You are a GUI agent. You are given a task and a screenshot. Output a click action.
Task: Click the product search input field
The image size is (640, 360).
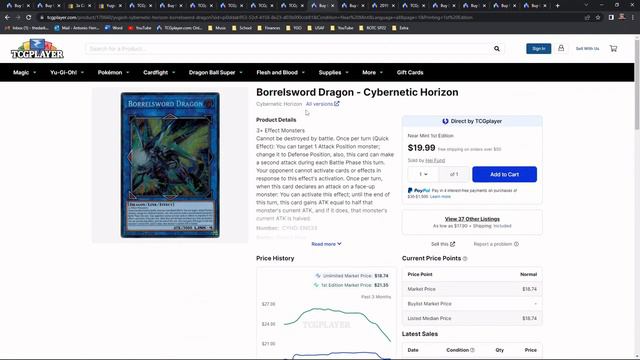pos(287,49)
